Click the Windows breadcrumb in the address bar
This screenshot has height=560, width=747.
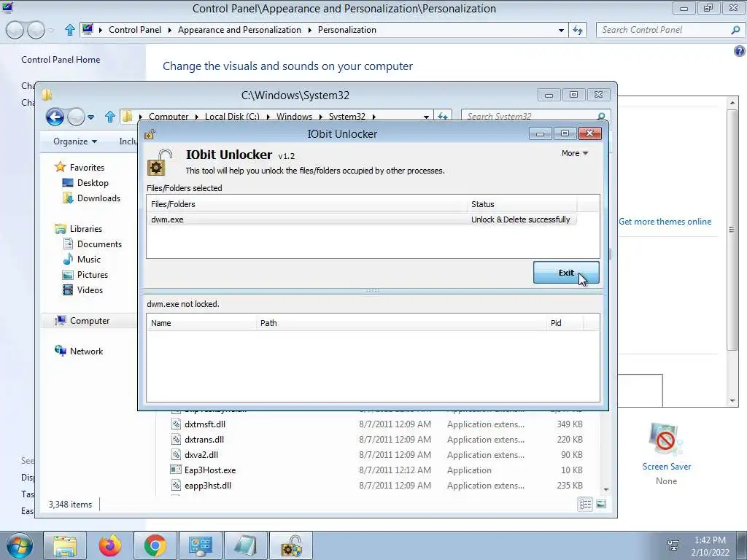tap(294, 117)
